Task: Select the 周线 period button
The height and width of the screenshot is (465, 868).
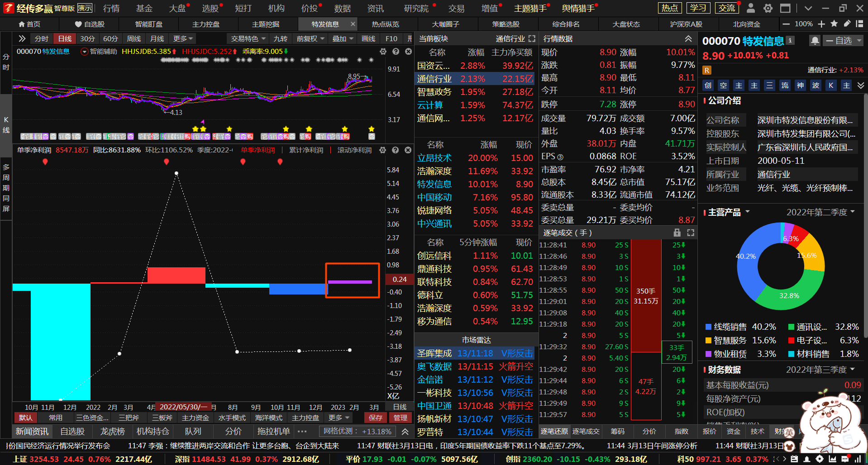Action: tap(134, 39)
